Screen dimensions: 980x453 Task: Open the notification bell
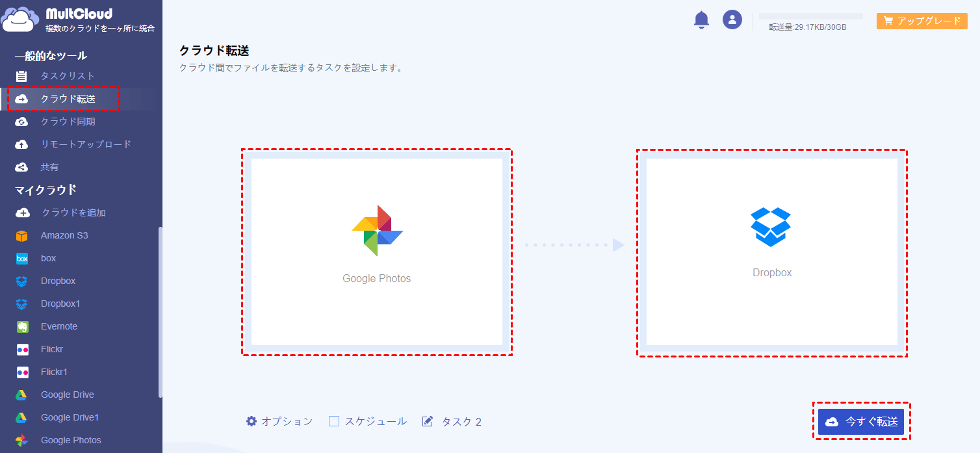701,19
